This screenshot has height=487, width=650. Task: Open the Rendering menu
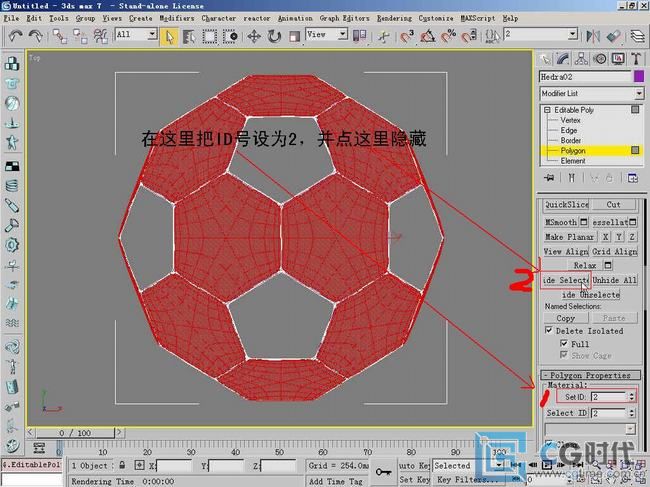point(394,18)
